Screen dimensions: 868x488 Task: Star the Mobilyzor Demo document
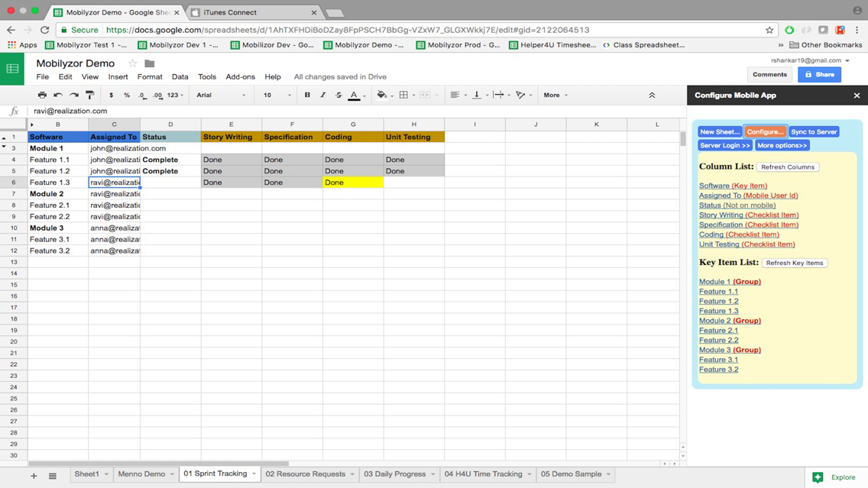pyautogui.click(x=132, y=63)
